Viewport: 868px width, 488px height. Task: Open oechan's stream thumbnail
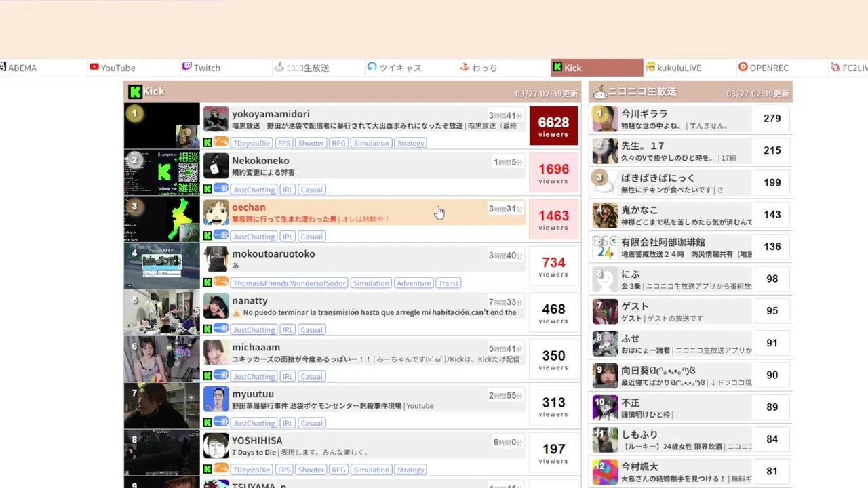tap(162, 219)
